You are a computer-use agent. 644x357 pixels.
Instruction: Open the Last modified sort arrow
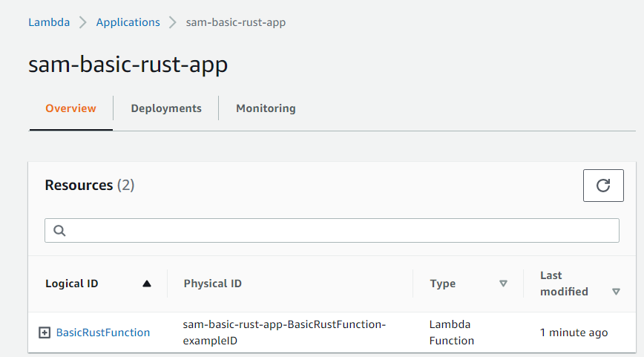tap(616, 292)
